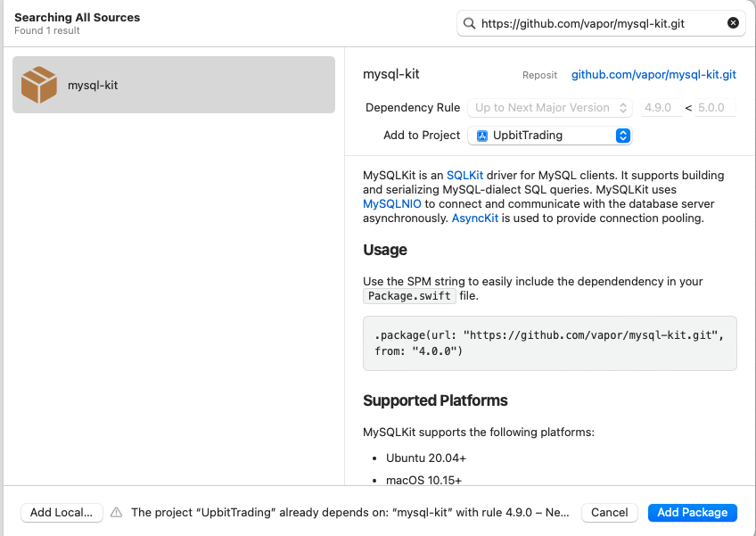
Task: Select the mysql-kit search result row
Action: (x=174, y=85)
